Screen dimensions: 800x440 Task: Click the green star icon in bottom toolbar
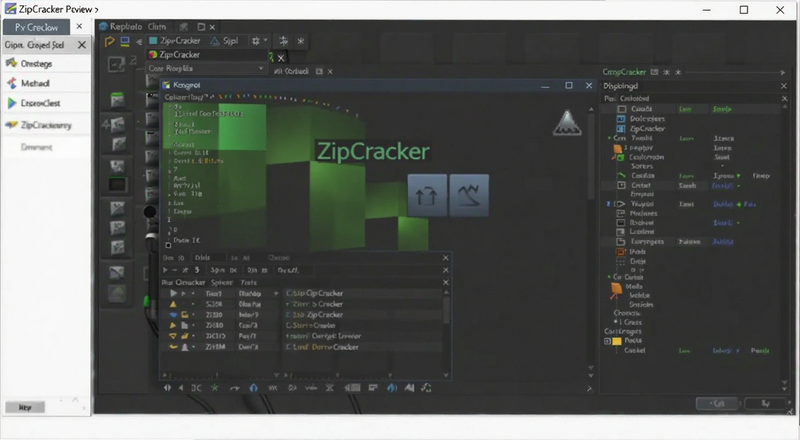(x=215, y=388)
